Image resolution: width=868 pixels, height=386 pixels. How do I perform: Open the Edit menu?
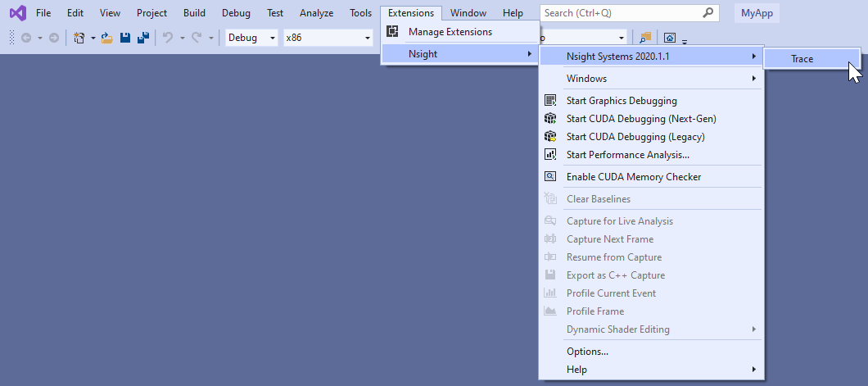[75, 13]
